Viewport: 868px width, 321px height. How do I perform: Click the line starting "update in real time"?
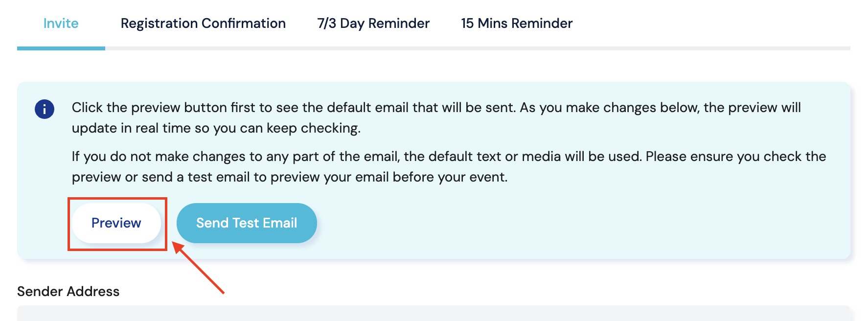point(216,128)
